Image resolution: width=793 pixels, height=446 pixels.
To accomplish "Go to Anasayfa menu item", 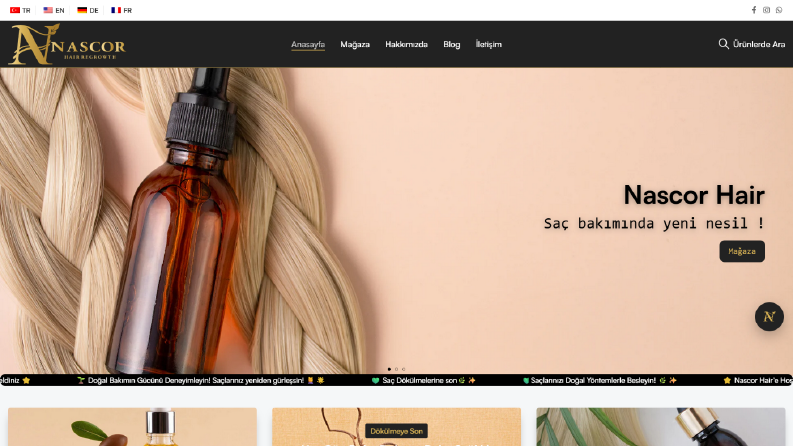I will point(308,44).
